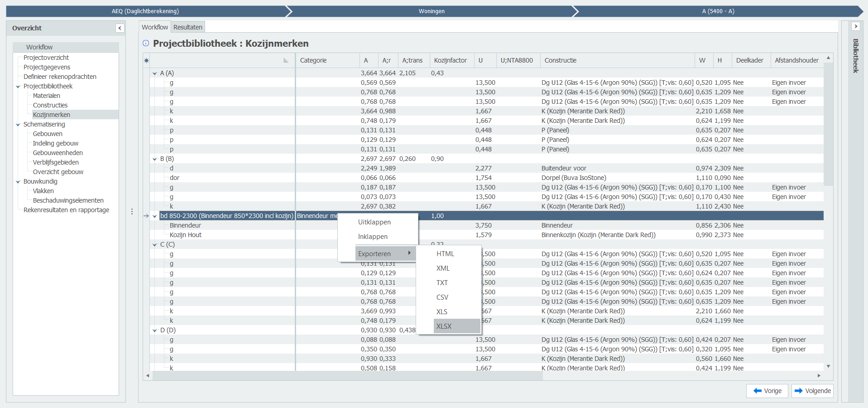
Task: Export as CSV from submenu
Action: 442,297
